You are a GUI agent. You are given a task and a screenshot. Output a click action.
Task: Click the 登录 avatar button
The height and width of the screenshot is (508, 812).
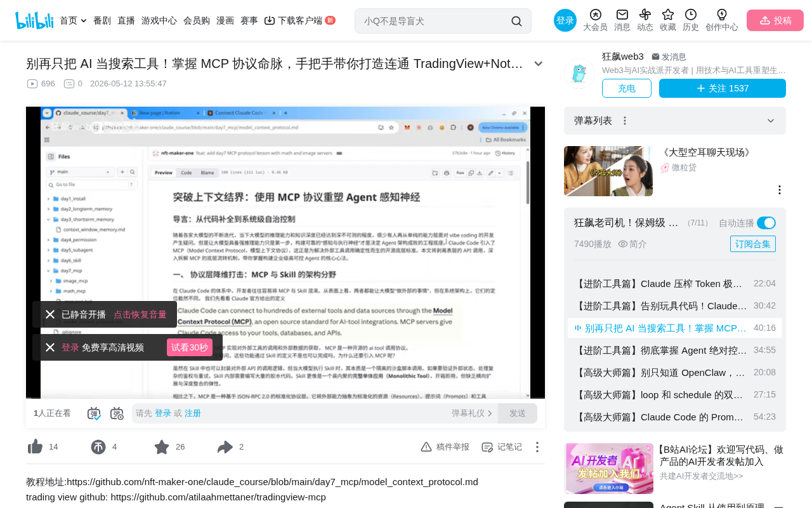click(x=565, y=20)
